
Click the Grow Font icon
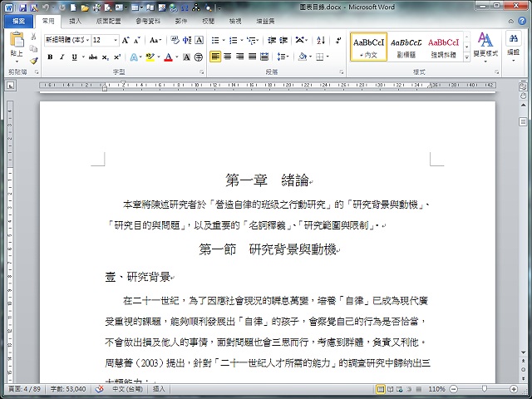point(126,41)
